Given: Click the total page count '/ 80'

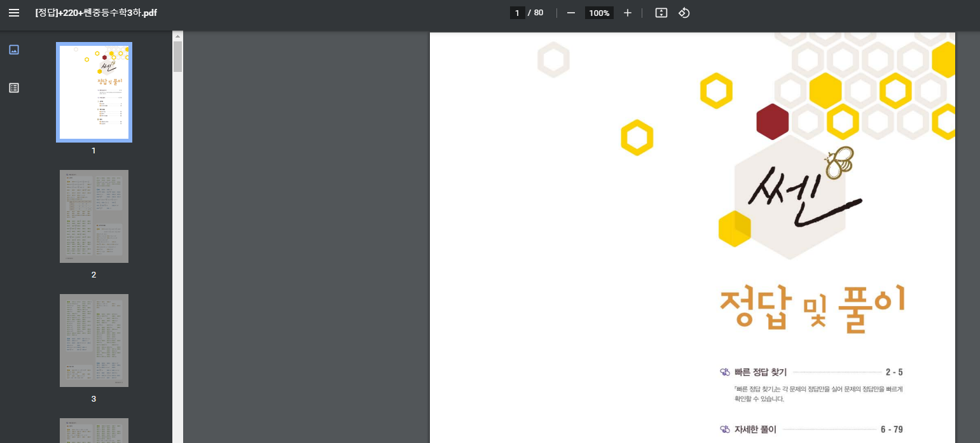Looking at the screenshot, I should [x=536, y=13].
